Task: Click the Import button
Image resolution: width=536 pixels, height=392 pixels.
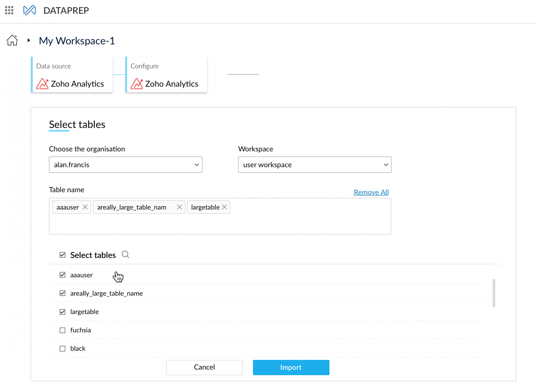Action: pyautogui.click(x=291, y=367)
